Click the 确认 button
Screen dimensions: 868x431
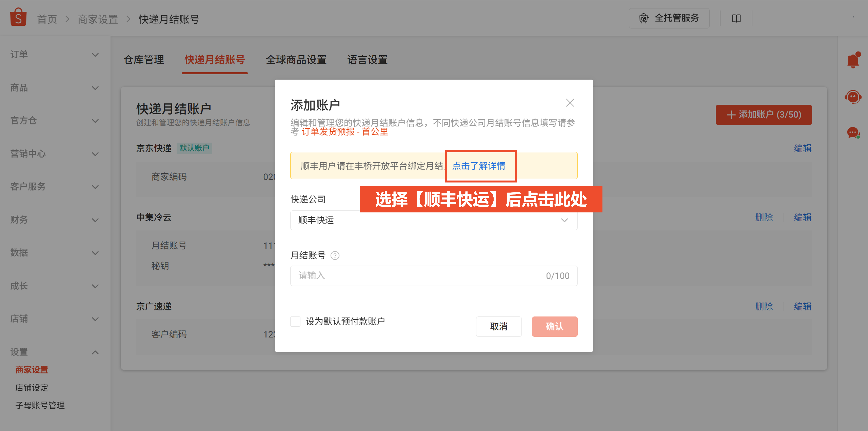click(x=555, y=327)
